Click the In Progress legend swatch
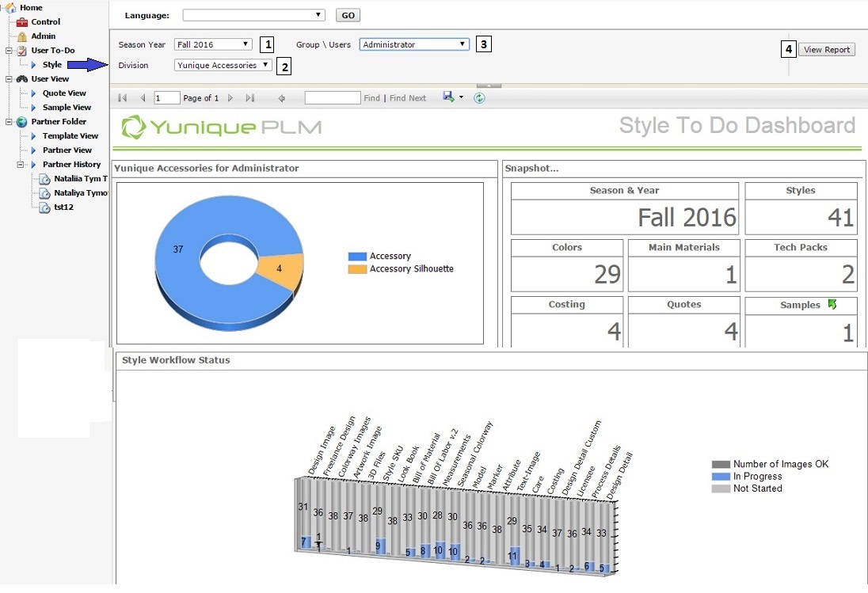This screenshot has height=593, width=868. pos(721,477)
